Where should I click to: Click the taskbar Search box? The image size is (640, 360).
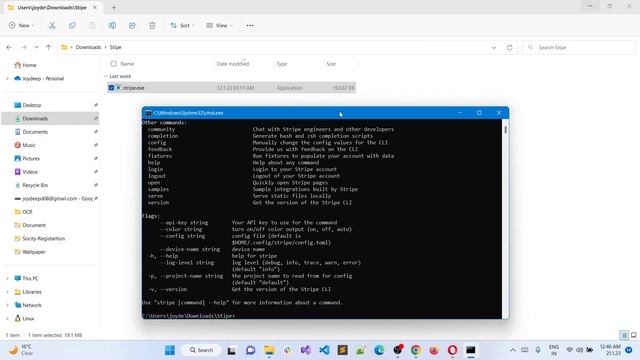click(x=202, y=350)
